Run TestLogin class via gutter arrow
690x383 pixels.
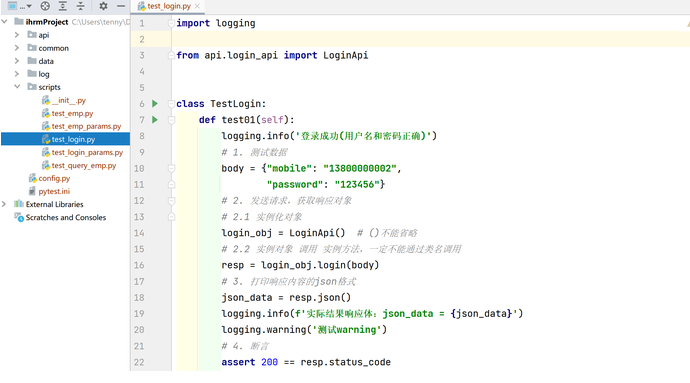tap(155, 103)
